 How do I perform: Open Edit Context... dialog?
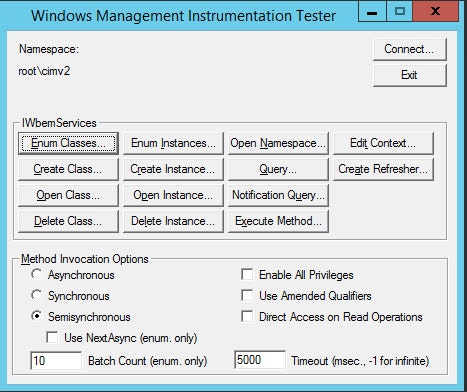(x=383, y=143)
